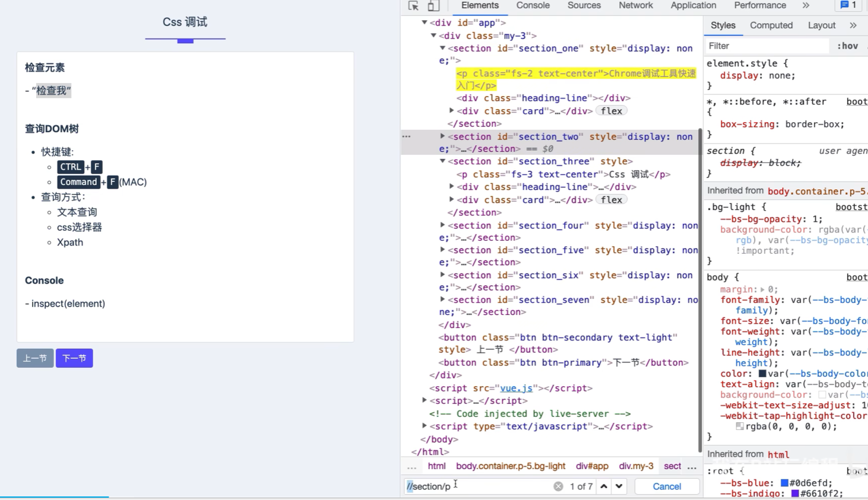Open the Sources tab
The image size is (868, 500).
point(584,5)
